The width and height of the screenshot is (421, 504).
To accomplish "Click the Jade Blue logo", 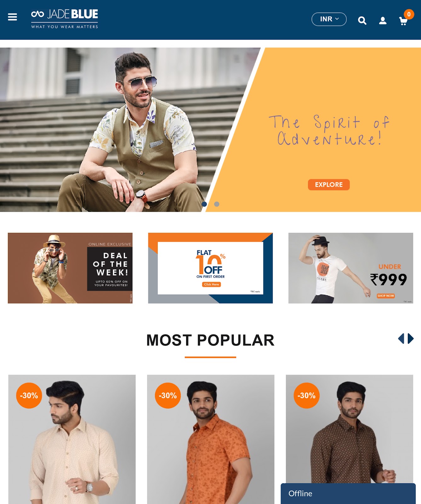I will click(x=65, y=19).
